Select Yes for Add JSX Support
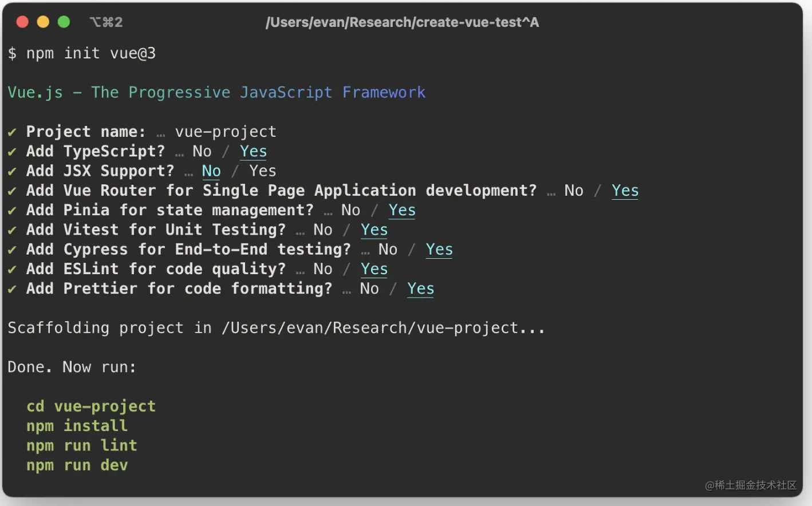The width and height of the screenshot is (812, 506). 263,171
